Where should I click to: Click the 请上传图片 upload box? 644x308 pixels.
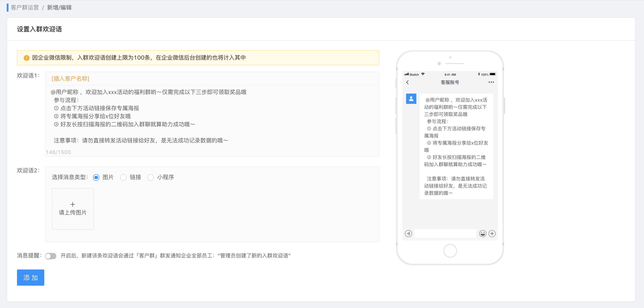click(73, 208)
